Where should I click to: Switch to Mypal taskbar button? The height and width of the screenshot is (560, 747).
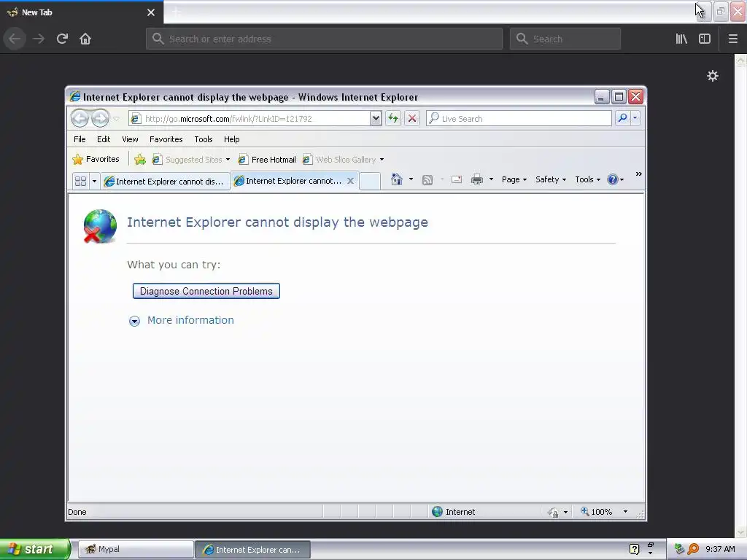[135, 550]
